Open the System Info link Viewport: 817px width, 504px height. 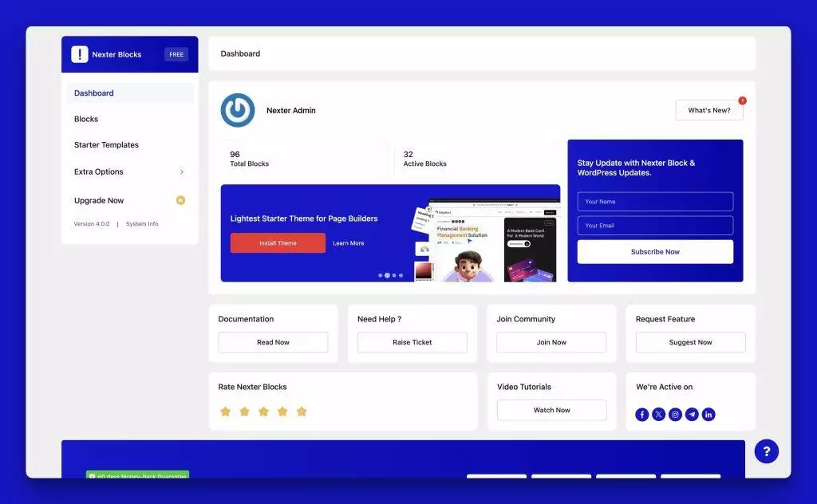pyautogui.click(x=142, y=224)
